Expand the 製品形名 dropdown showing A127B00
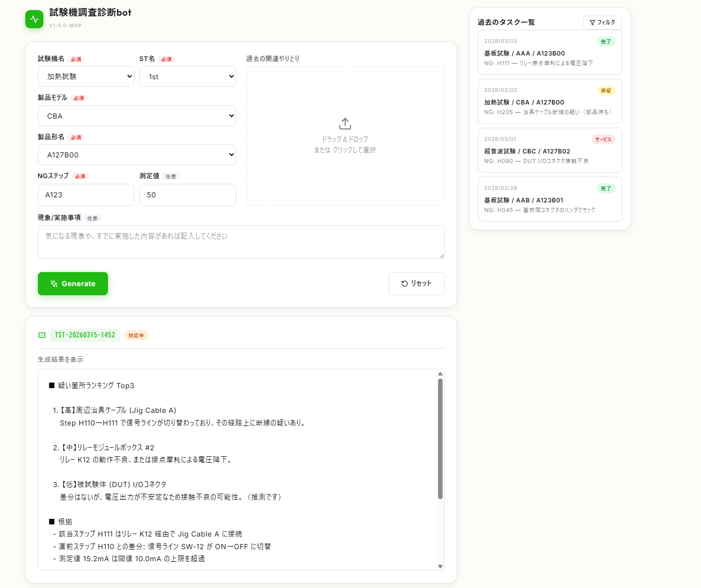701x588 pixels. tap(137, 155)
